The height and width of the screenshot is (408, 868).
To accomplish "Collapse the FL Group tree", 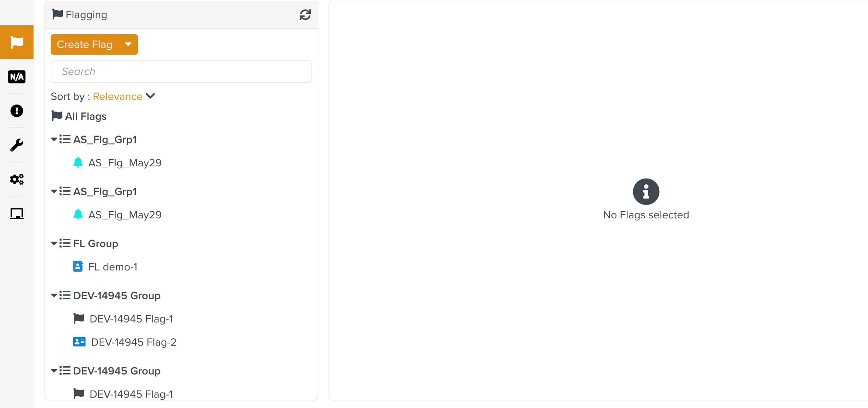I will tap(54, 243).
